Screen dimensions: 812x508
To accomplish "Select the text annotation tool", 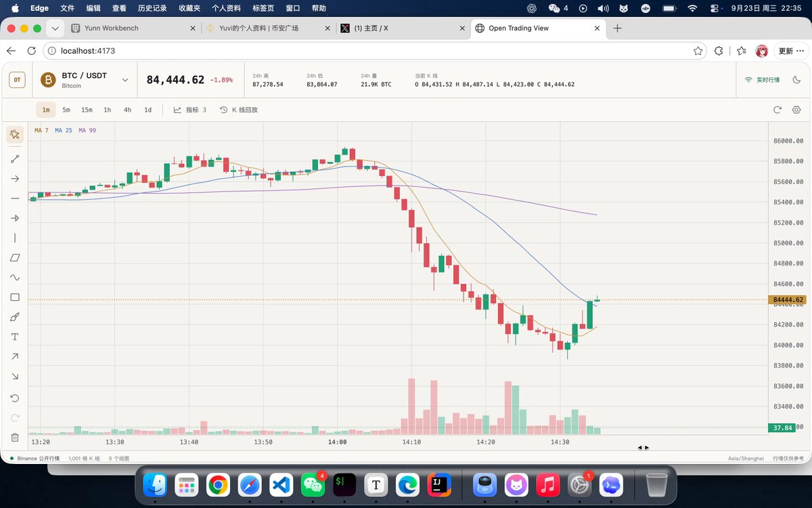I will (15, 337).
